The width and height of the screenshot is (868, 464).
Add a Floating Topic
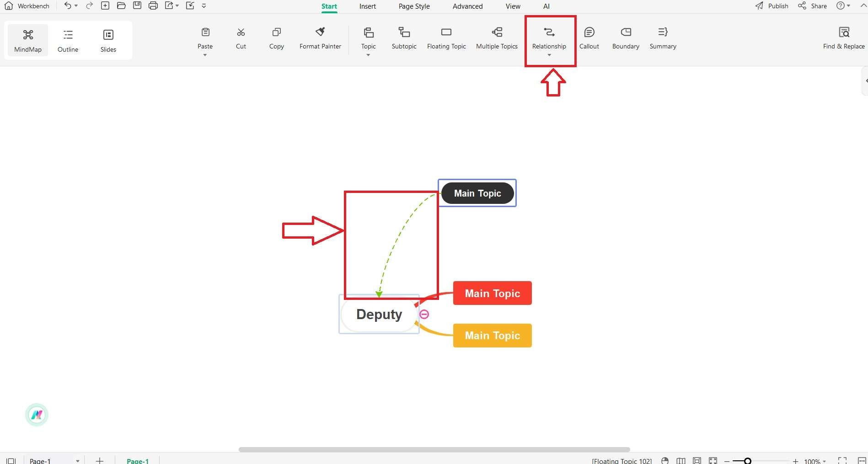(446, 38)
